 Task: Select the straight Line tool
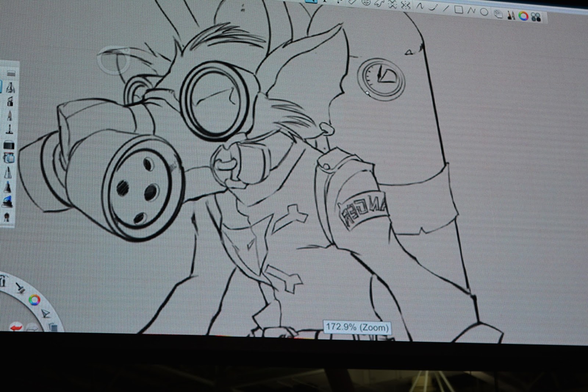[x=446, y=8]
